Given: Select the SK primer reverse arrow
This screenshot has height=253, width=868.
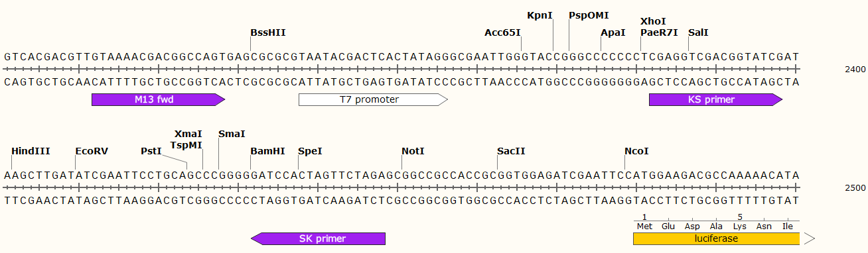Looking at the screenshot, I should click(x=318, y=238).
